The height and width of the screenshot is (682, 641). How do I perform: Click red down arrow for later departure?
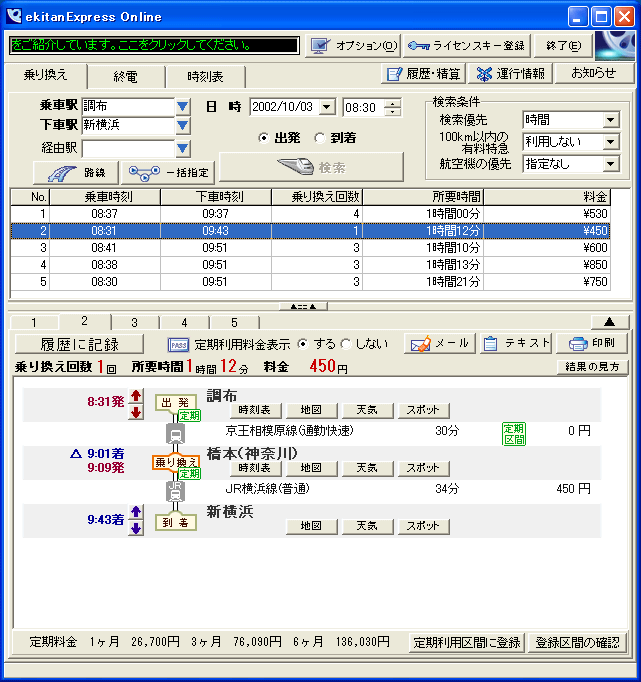point(136,412)
